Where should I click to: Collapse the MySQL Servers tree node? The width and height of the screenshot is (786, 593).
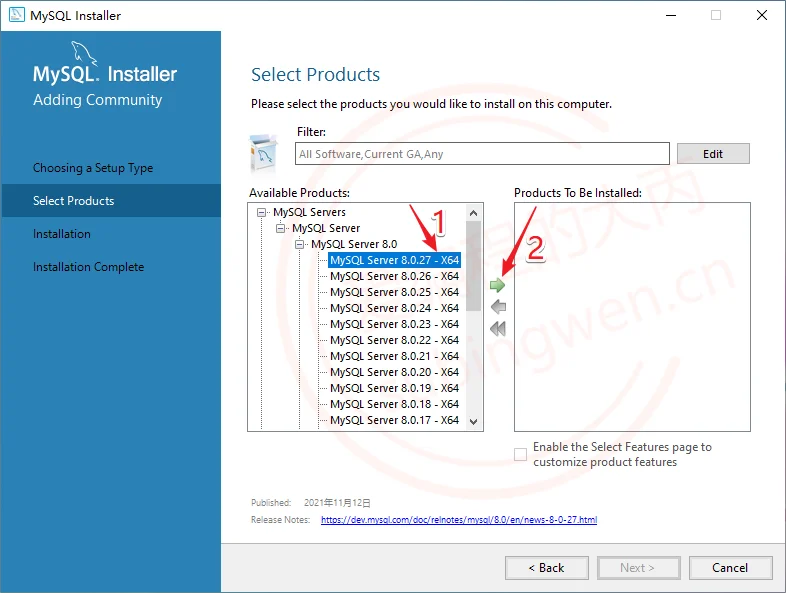261,213
